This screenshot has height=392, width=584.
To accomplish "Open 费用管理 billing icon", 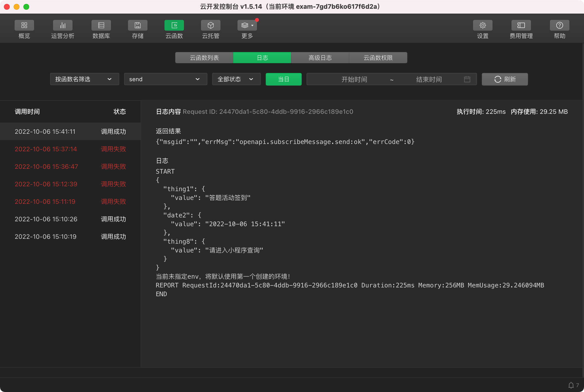I will pos(521,25).
